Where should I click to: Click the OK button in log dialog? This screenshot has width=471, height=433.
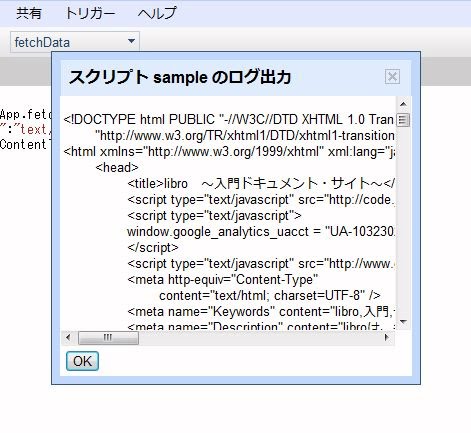click(82, 361)
